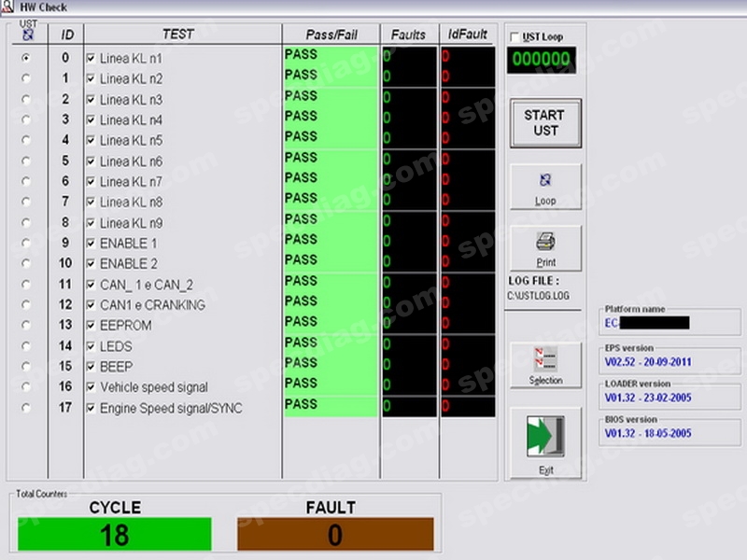Select radio button for test ID 0
The image size is (747, 560).
coord(25,58)
